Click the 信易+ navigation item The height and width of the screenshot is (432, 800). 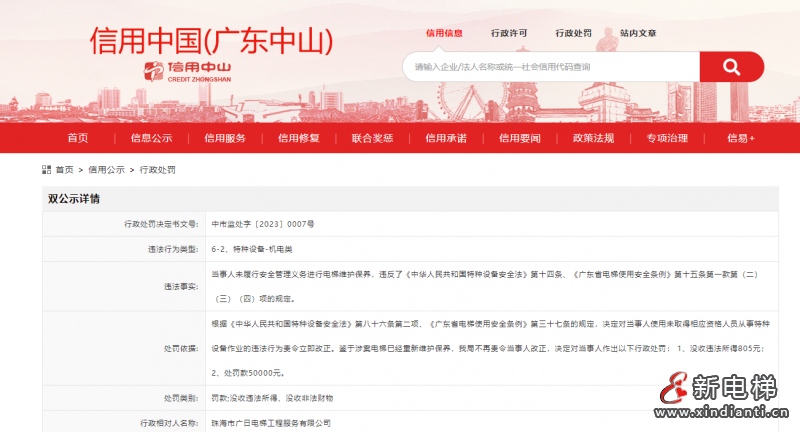click(x=741, y=138)
